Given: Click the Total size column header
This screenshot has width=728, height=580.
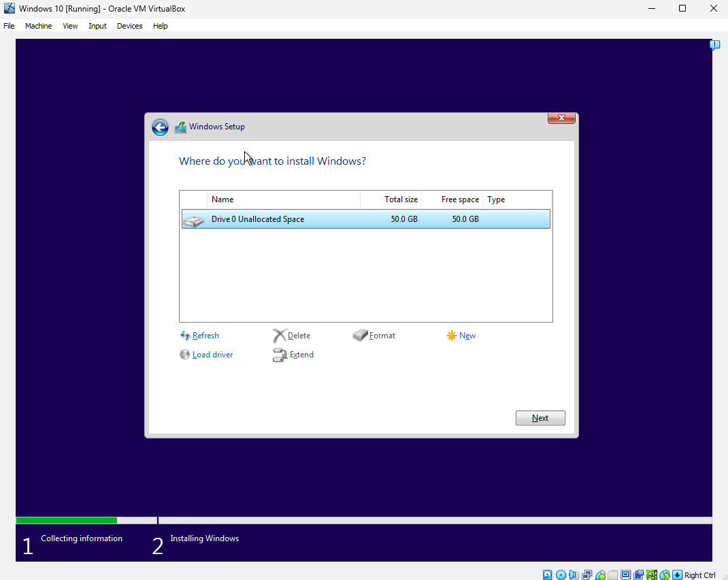Looking at the screenshot, I should (391, 199).
